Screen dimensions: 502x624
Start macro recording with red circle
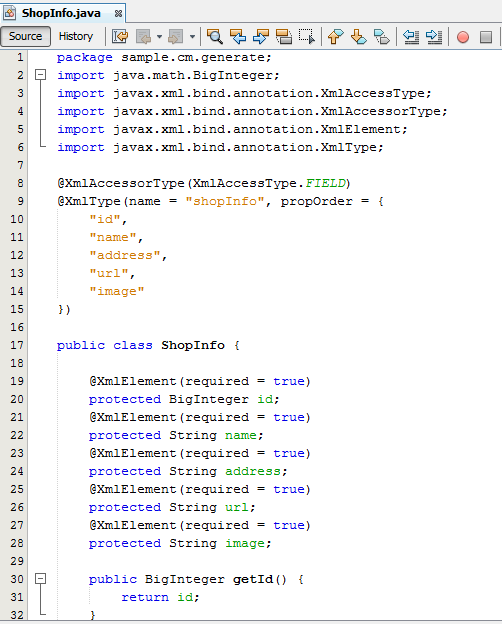click(x=463, y=37)
